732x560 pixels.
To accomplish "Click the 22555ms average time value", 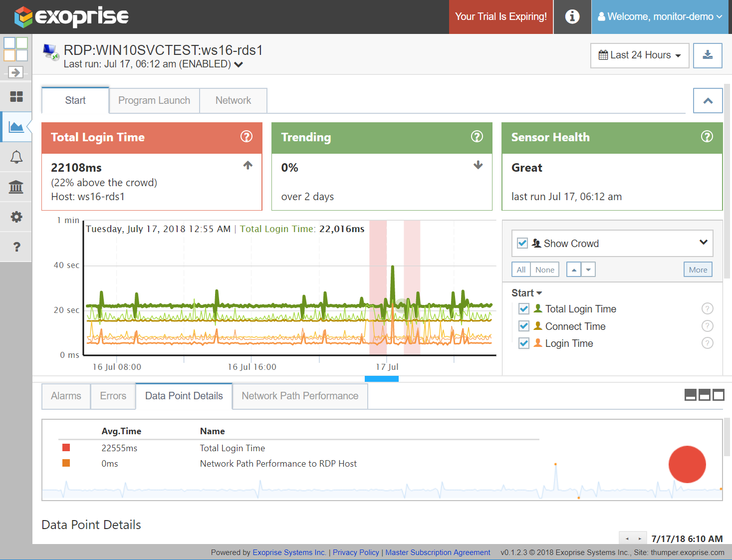I will [x=119, y=448].
